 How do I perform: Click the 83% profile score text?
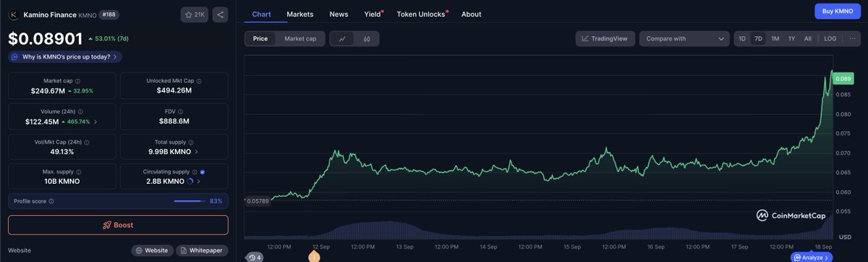pos(216,201)
